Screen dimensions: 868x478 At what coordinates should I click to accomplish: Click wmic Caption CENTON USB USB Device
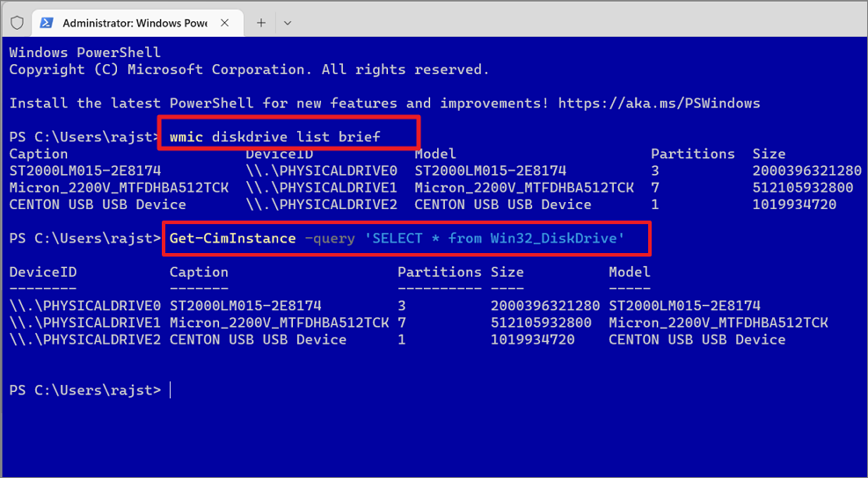click(98, 205)
